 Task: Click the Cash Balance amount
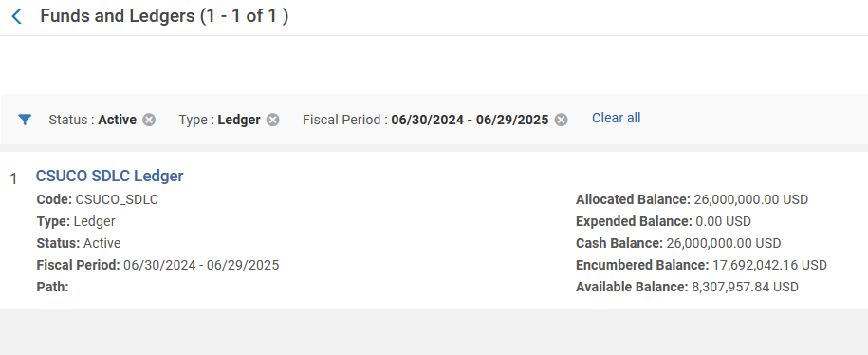(724, 243)
